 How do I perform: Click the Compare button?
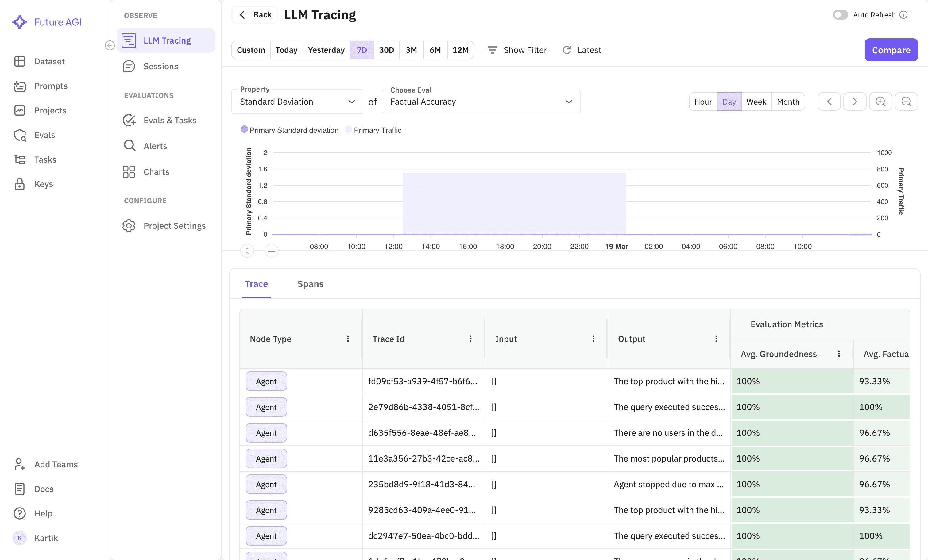click(x=891, y=50)
